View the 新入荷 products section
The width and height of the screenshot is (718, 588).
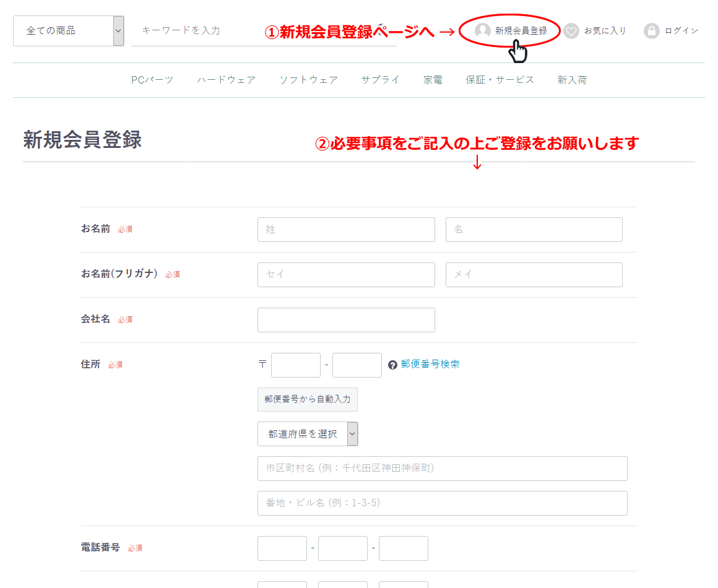pyautogui.click(x=572, y=79)
